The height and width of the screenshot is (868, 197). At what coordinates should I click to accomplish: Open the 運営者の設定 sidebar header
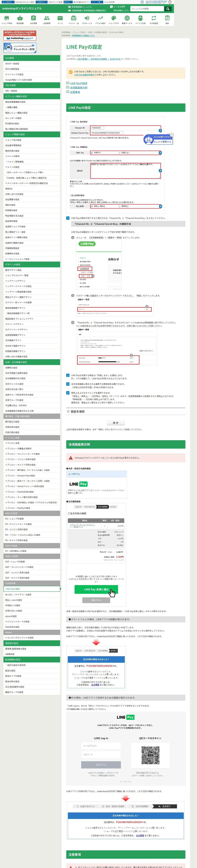(32, 643)
